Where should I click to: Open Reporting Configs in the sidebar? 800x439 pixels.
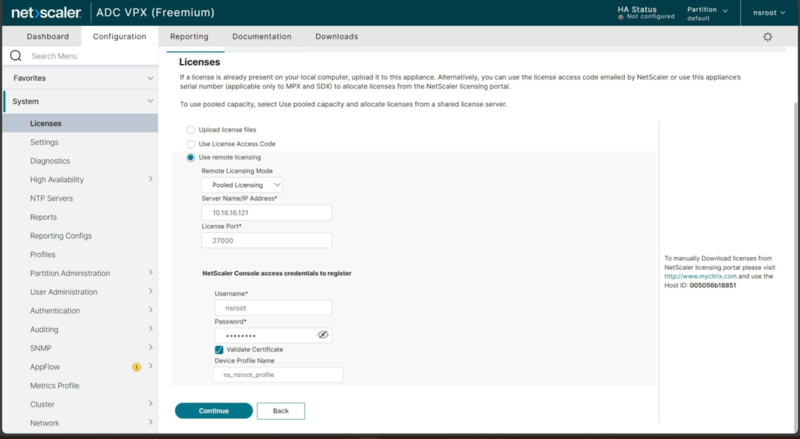(x=61, y=236)
